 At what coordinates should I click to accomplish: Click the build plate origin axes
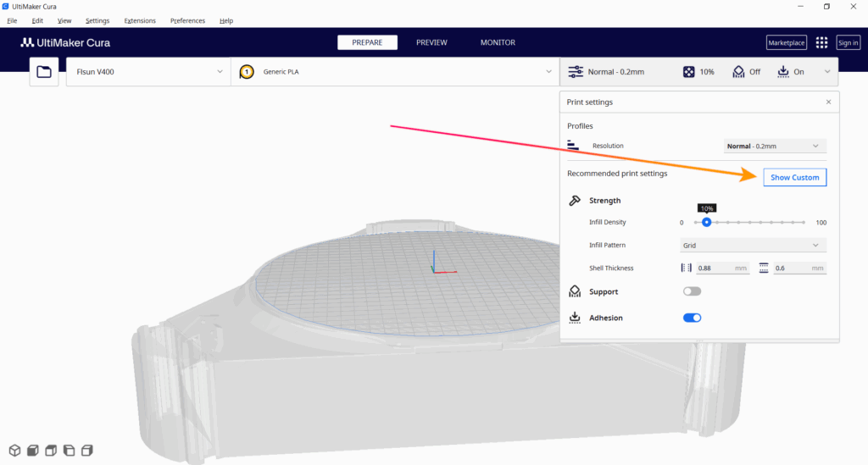coord(434,271)
